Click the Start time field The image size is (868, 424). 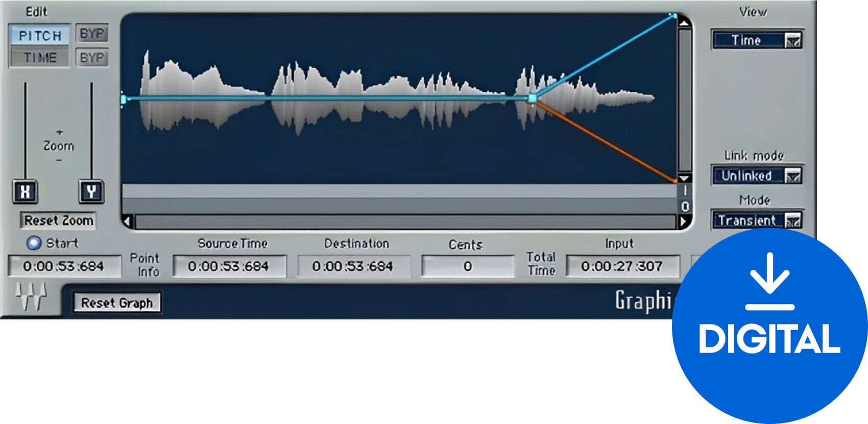[x=64, y=266]
